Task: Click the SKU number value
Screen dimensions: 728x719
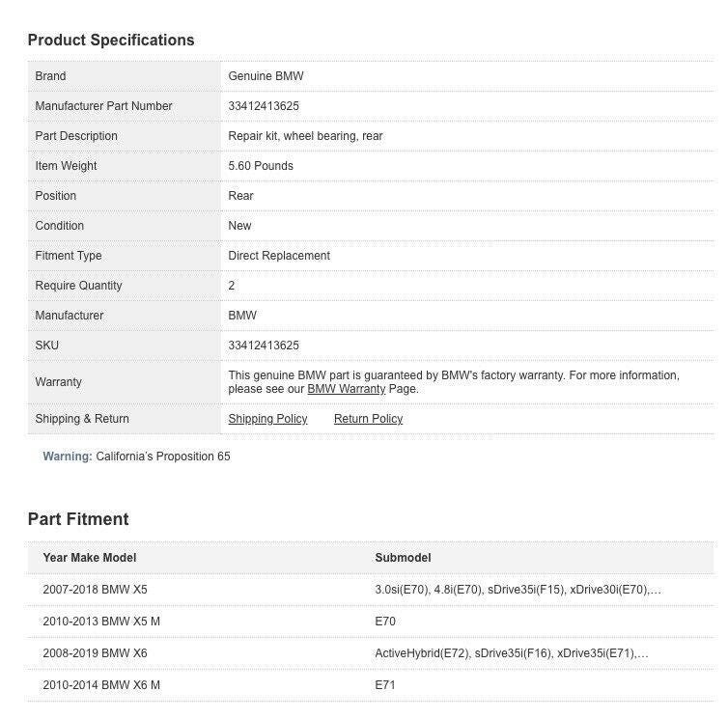Action: click(264, 346)
